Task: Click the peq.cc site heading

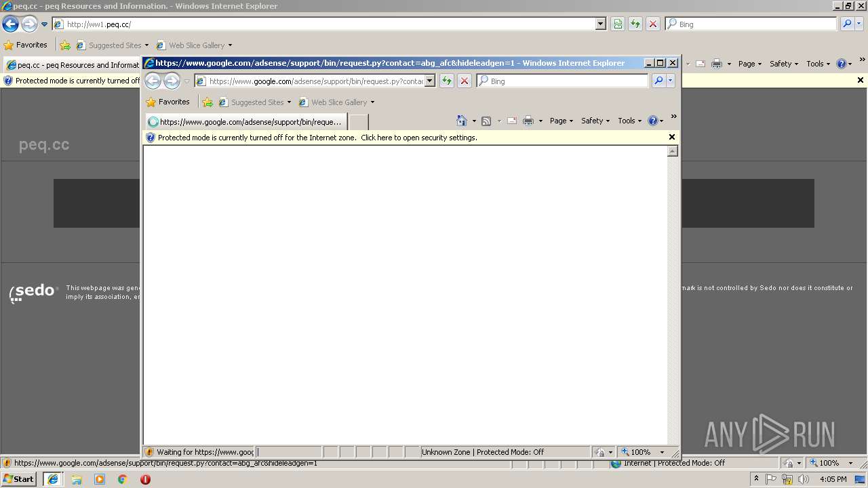Action: point(44,145)
